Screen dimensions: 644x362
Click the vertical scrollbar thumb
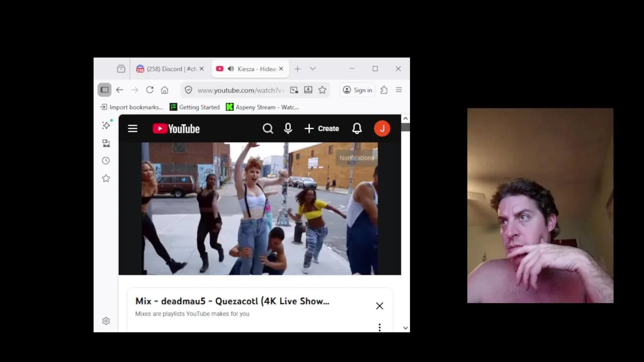[406, 127]
